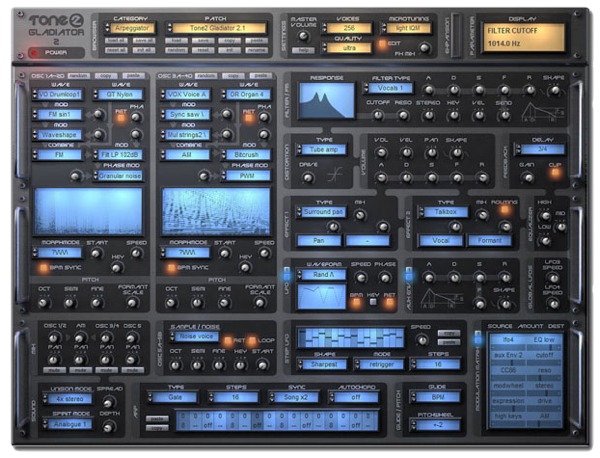The width and height of the screenshot is (600, 458).
Task: Click the Master Volume knob
Action: [x=303, y=36]
